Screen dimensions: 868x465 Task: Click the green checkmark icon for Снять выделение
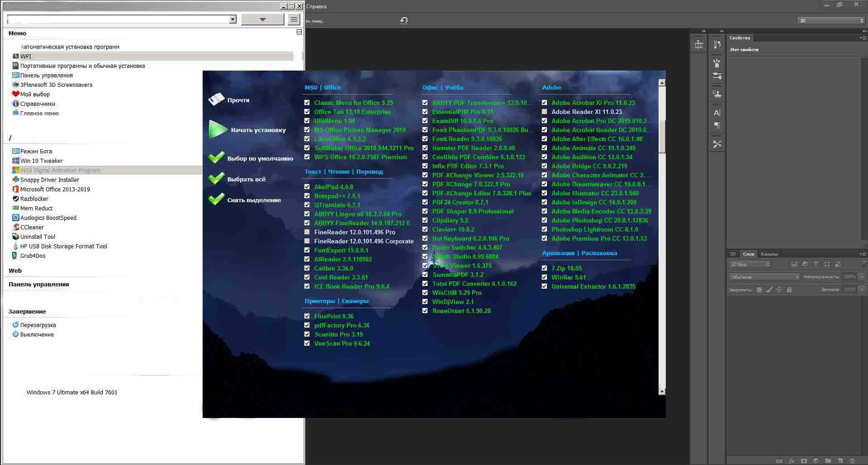[216, 199]
